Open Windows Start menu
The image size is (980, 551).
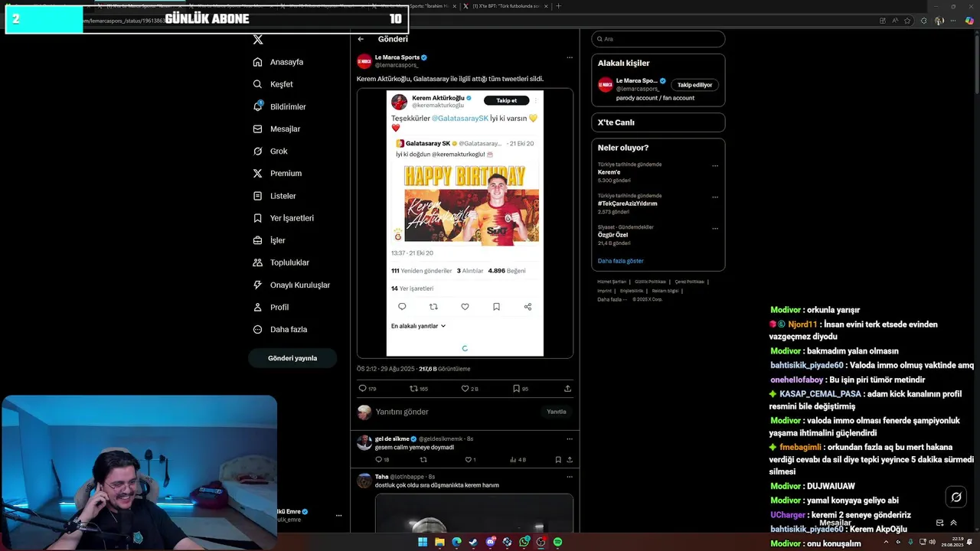tap(423, 543)
